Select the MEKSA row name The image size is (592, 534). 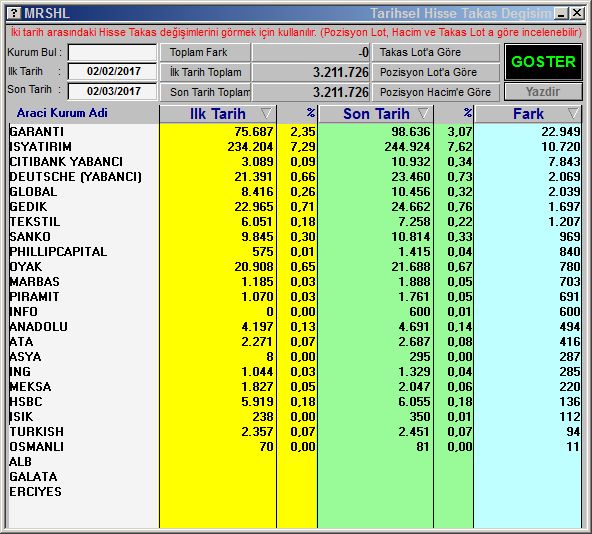[x=30, y=387]
